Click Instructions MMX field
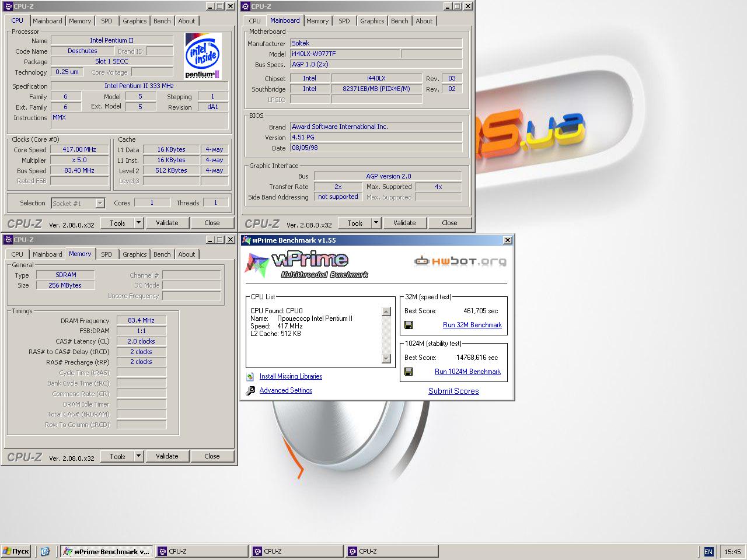This screenshot has width=747, height=560. [139, 121]
